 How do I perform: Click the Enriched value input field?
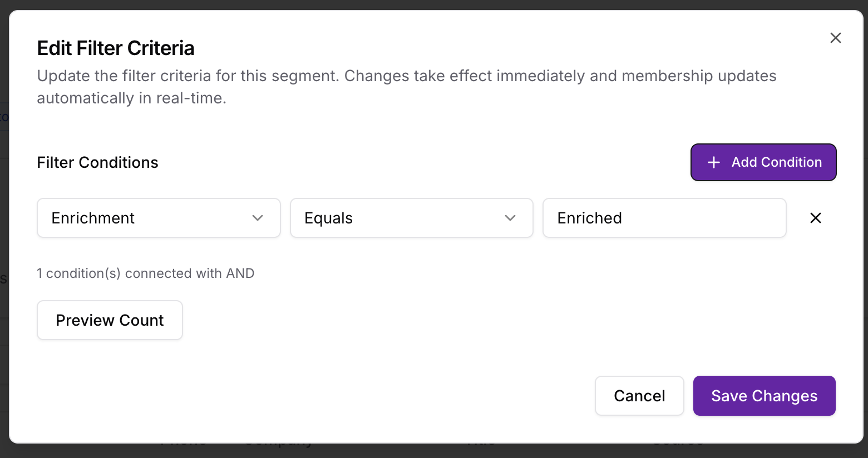coord(664,218)
